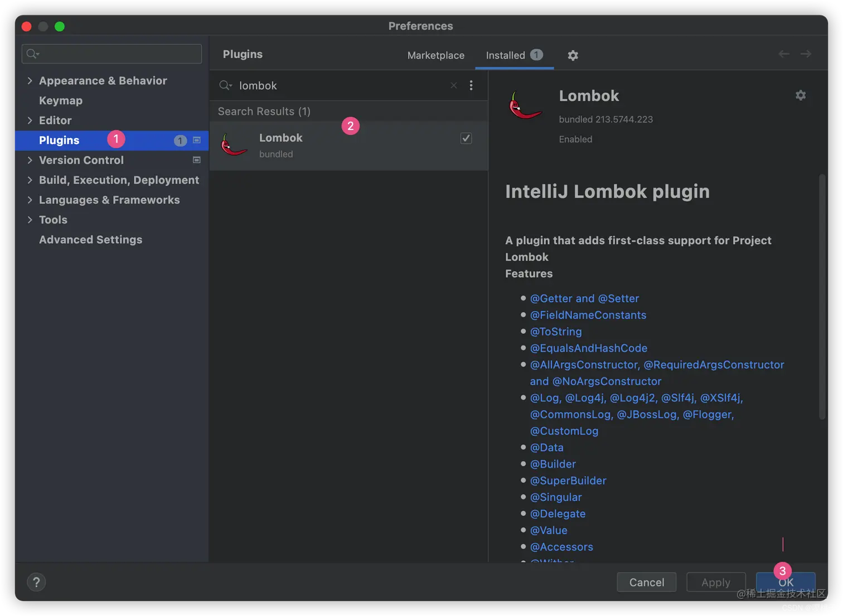Viewport: 843px width, 616px height.
Task: Navigate back with the left arrow
Action: 784,54
